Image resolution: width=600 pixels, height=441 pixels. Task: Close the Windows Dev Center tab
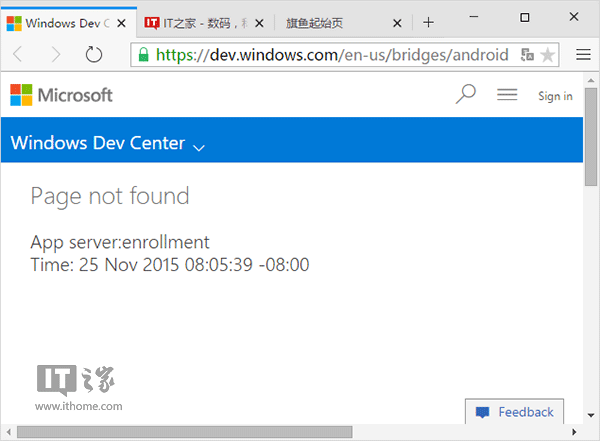(120, 22)
